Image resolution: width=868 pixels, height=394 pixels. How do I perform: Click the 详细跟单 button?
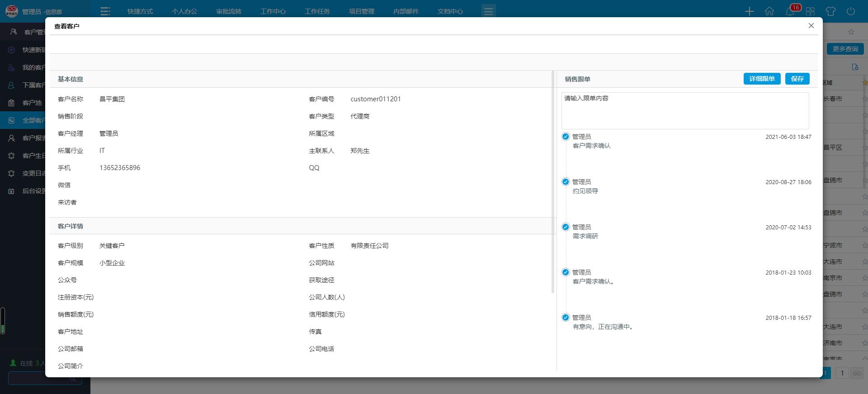click(762, 79)
